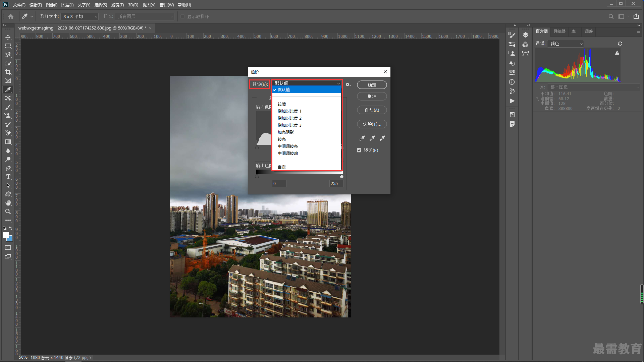This screenshot has height=362, width=644.
Task: Refresh the histogram with uncached data
Action: point(620,44)
